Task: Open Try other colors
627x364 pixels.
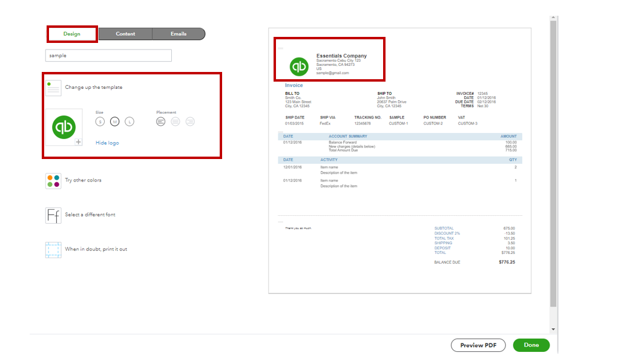Action: (53, 180)
